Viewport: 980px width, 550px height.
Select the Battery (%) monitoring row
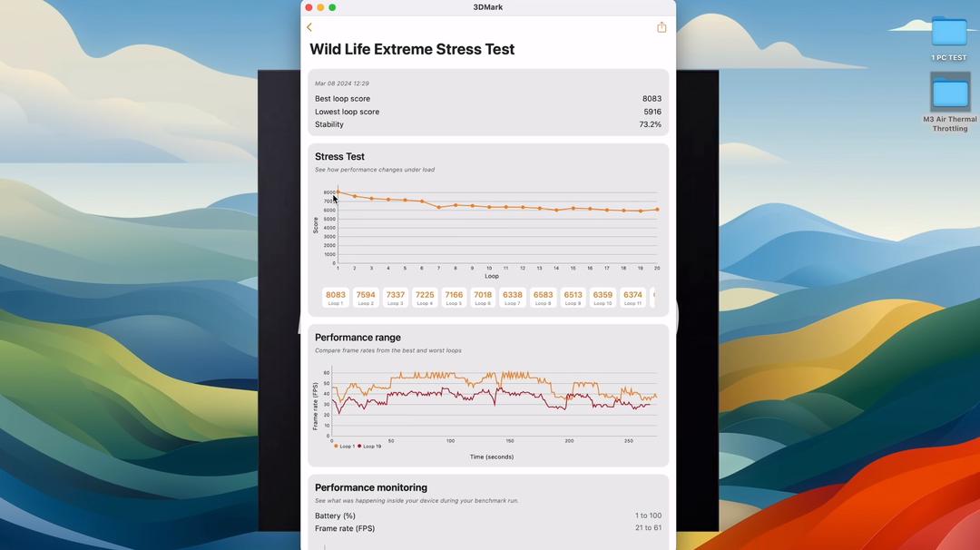click(488, 516)
